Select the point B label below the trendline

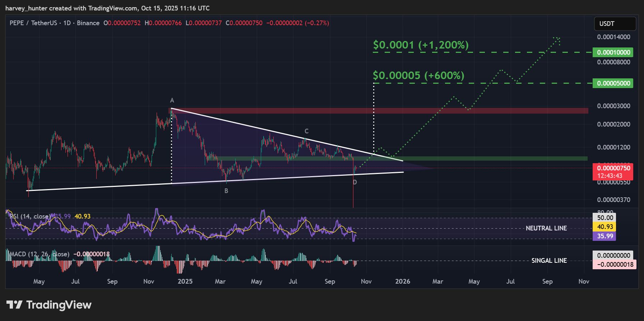(226, 191)
